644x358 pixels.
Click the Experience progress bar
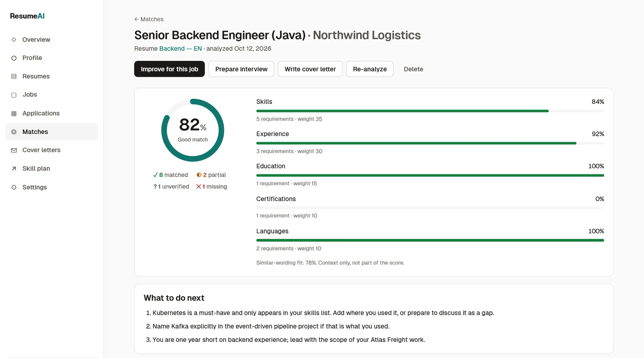(430, 143)
